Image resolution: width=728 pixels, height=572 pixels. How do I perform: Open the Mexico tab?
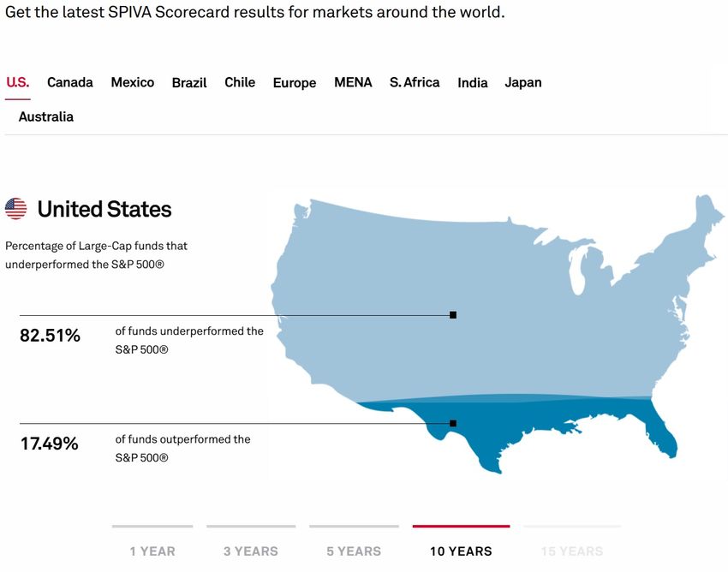(x=132, y=83)
